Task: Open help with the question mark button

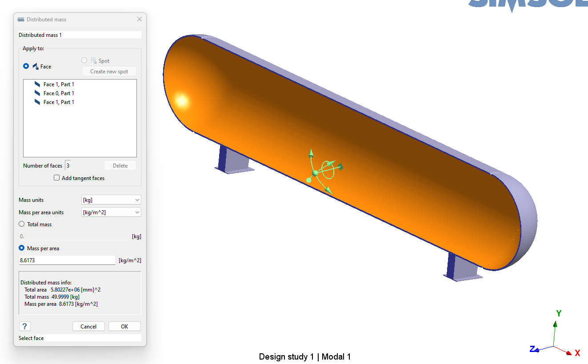Action: 25,326
